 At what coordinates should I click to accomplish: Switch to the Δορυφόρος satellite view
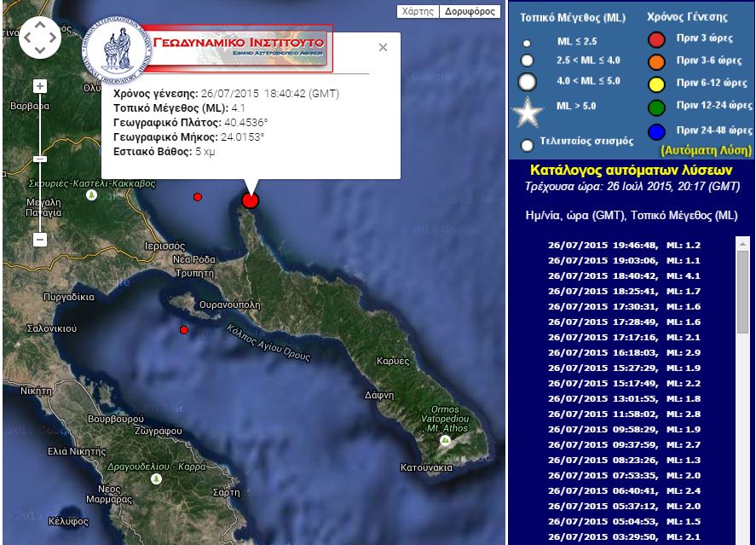470,12
